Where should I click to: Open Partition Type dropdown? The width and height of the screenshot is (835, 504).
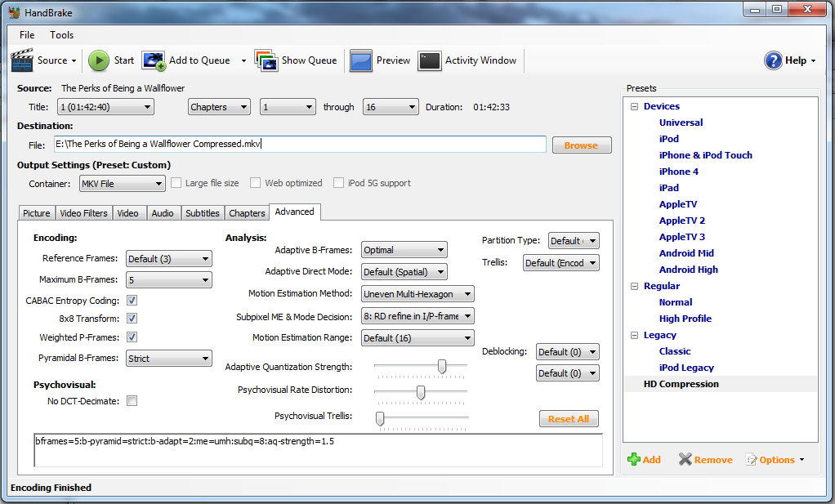click(574, 240)
